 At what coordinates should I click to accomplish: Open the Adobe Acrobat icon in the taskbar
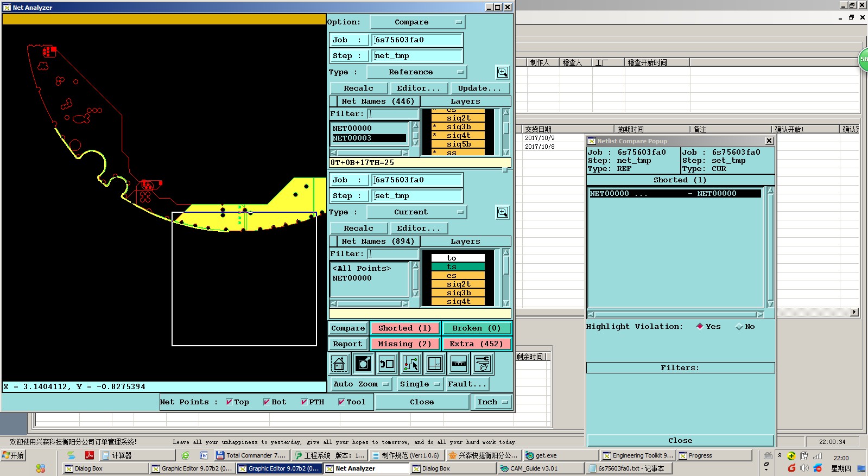pos(90,455)
